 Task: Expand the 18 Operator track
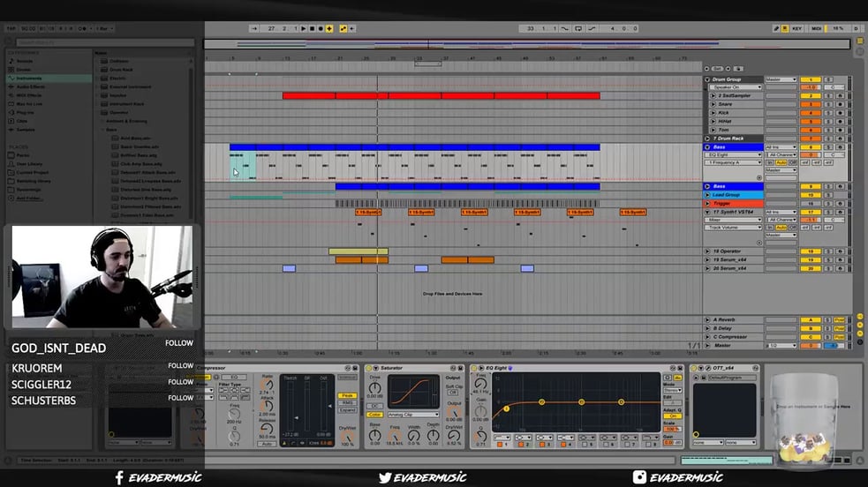point(707,251)
